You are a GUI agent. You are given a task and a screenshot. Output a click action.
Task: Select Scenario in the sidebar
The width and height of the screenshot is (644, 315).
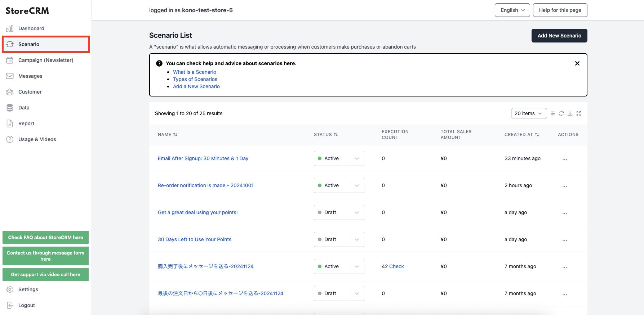pyautogui.click(x=45, y=44)
